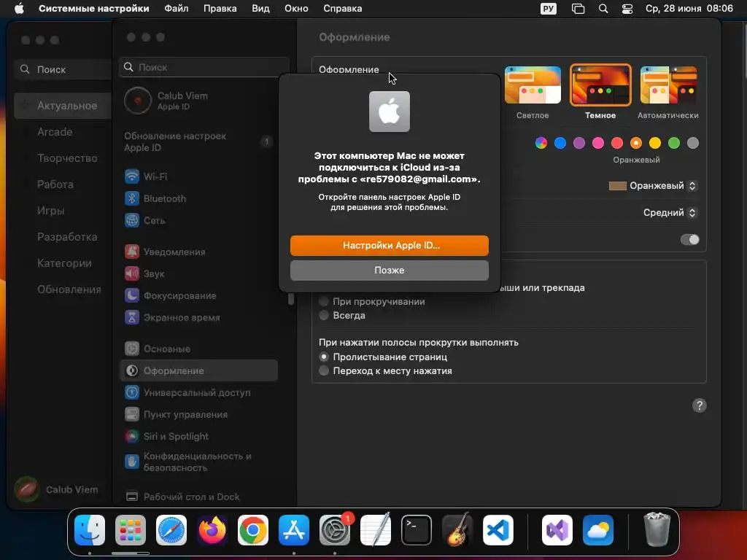The image size is (747, 560).
Task: Click Настройки Apple ID… button
Action: point(390,245)
